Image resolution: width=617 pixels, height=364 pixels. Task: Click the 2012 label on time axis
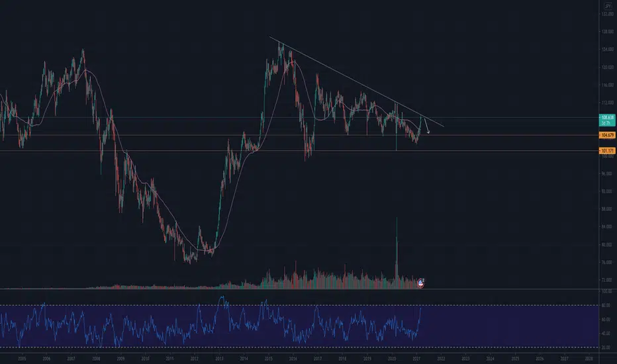tap(195, 359)
